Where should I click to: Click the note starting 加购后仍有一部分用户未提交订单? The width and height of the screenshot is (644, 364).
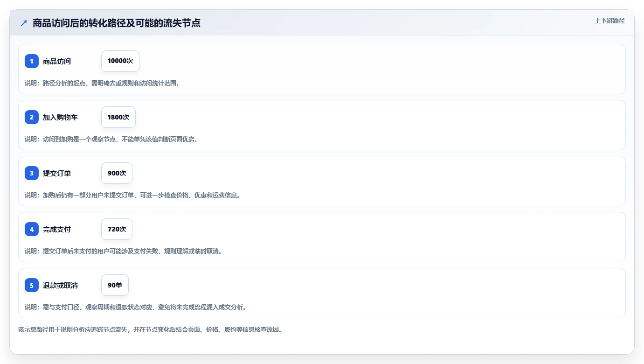(132, 195)
